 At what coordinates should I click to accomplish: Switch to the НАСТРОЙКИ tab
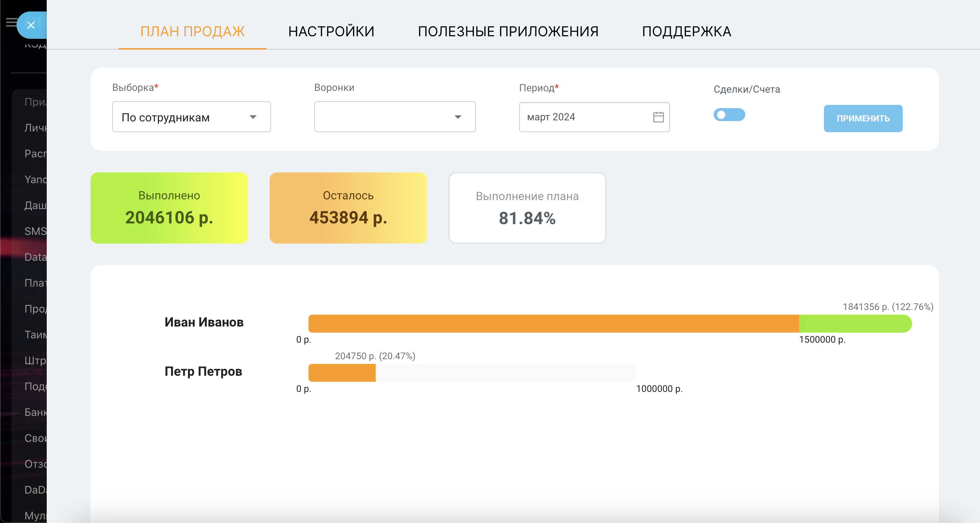pyautogui.click(x=331, y=31)
